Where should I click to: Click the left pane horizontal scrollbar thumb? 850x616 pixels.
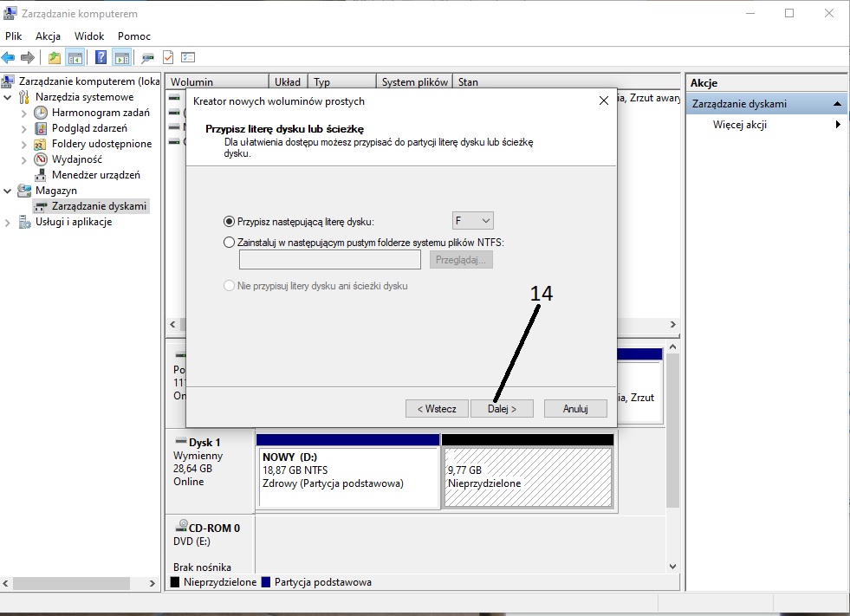[x=71, y=583]
